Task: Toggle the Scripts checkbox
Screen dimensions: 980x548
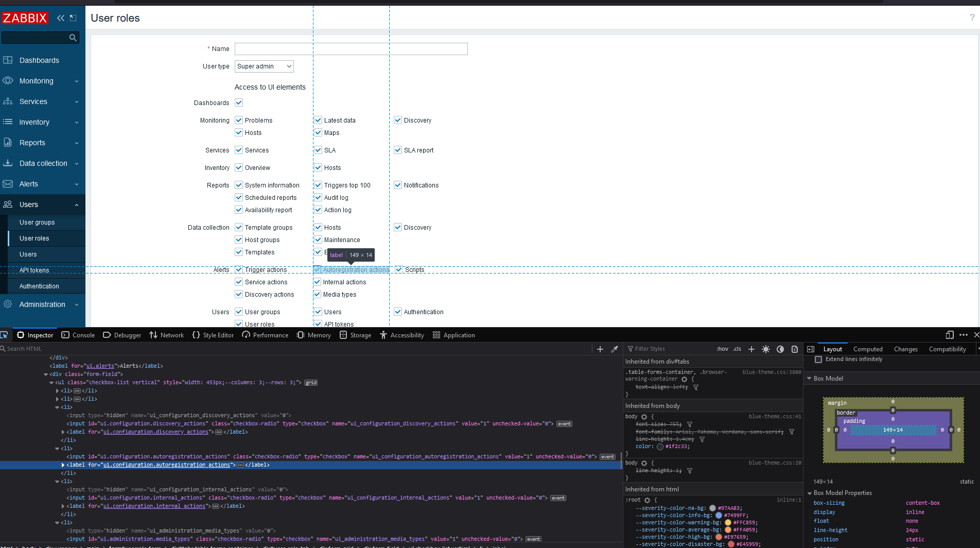Action: (x=398, y=269)
